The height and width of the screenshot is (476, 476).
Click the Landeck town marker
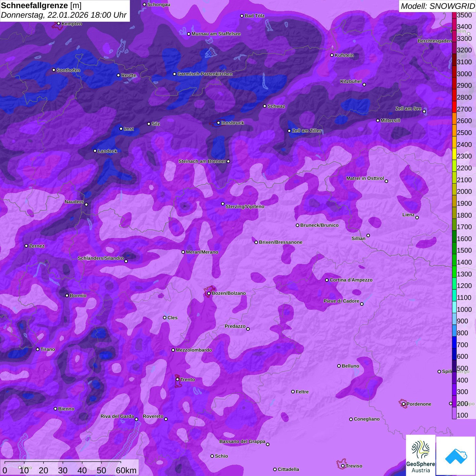click(95, 151)
